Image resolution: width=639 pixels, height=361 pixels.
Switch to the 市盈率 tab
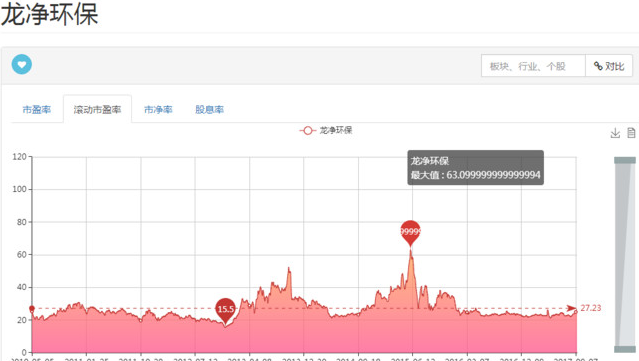point(37,110)
